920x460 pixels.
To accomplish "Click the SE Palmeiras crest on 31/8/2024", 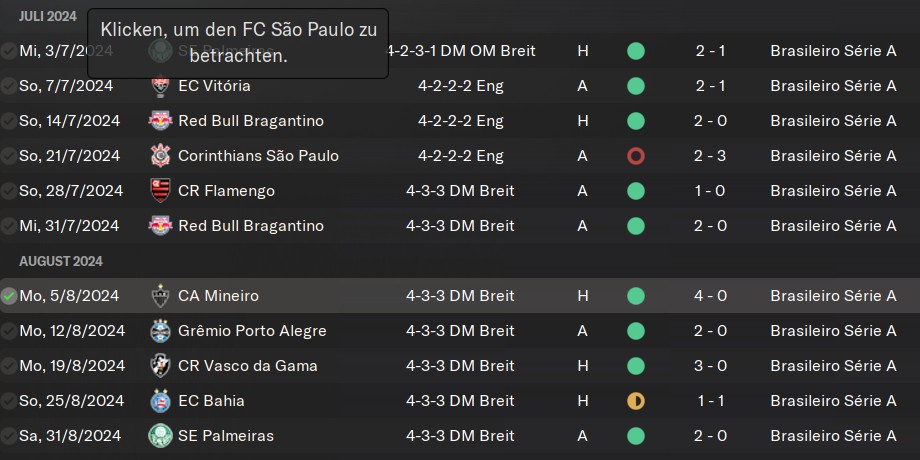I will pos(160,436).
